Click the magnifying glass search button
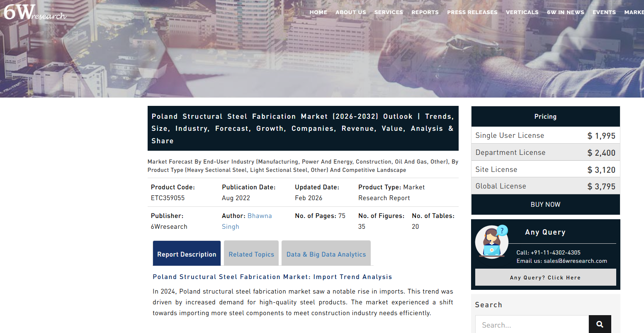The image size is (644, 333). pyautogui.click(x=600, y=324)
